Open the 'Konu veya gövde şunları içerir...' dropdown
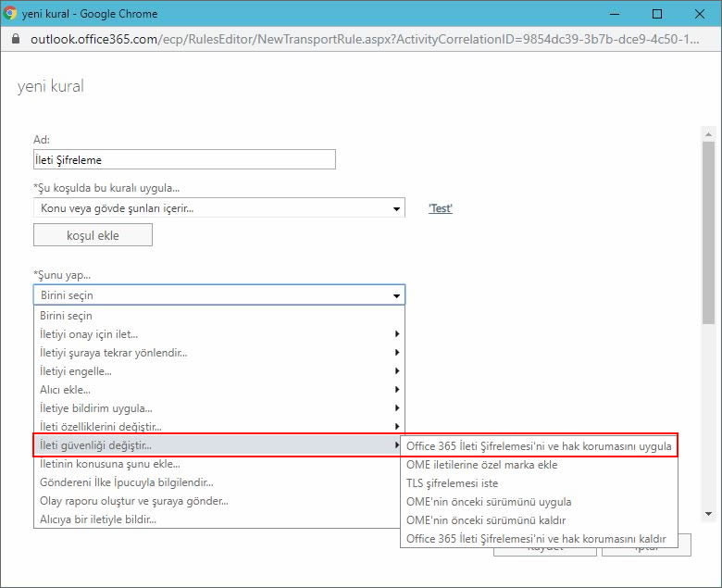The image size is (722, 588). pos(219,208)
